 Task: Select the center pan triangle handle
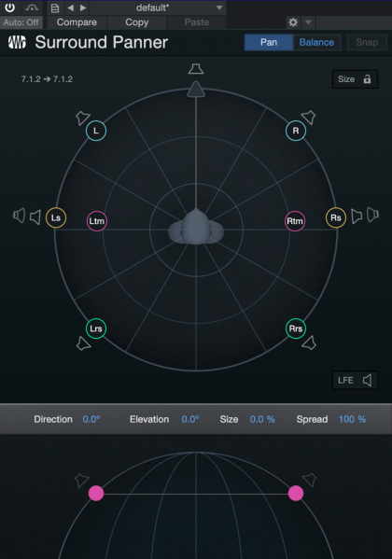(x=196, y=90)
